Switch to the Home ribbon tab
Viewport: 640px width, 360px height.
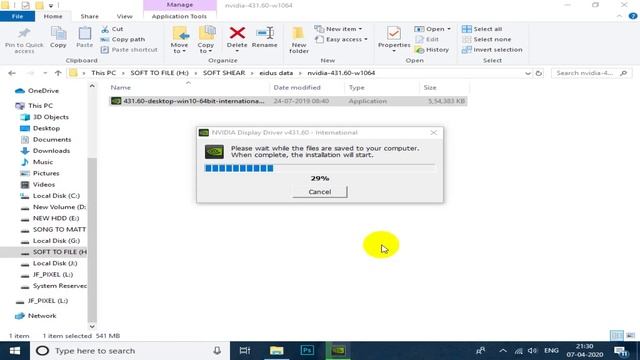click(x=53, y=16)
